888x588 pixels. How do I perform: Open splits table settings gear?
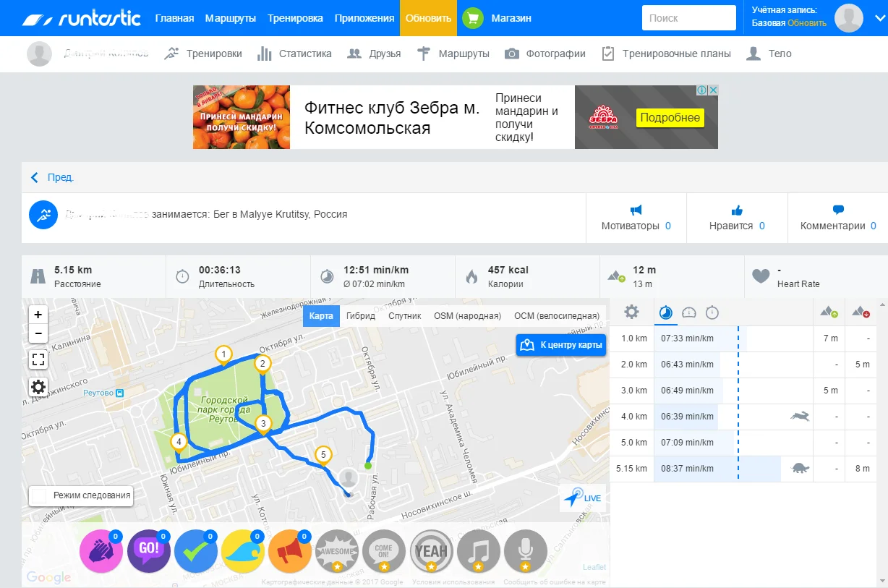pyautogui.click(x=631, y=312)
